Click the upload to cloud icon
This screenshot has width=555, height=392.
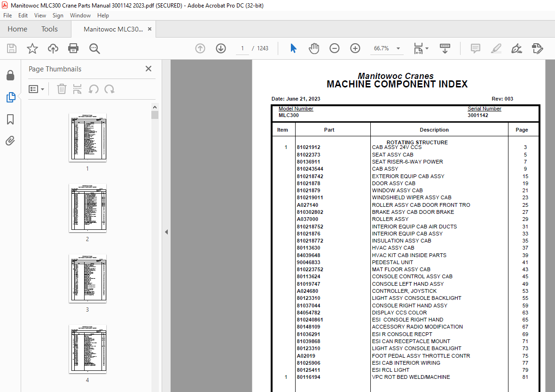pyautogui.click(x=53, y=48)
